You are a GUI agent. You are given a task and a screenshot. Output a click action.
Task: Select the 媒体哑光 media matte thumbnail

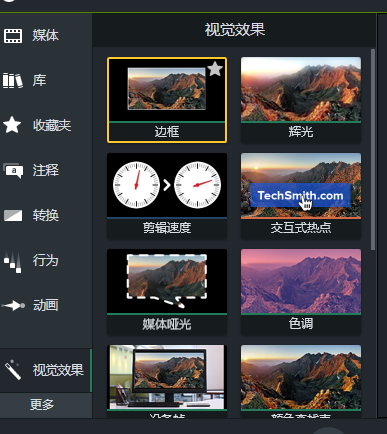[x=167, y=281]
